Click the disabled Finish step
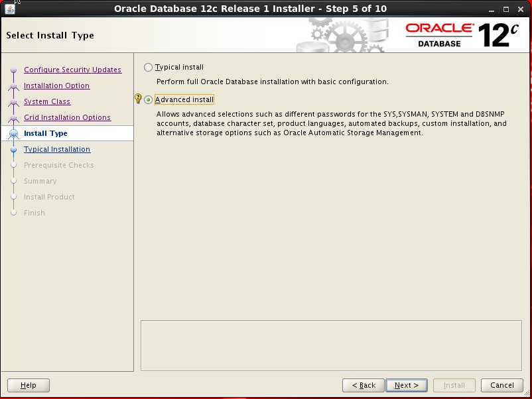The height and width of the screenshot is (399, 532). (34, 213)
